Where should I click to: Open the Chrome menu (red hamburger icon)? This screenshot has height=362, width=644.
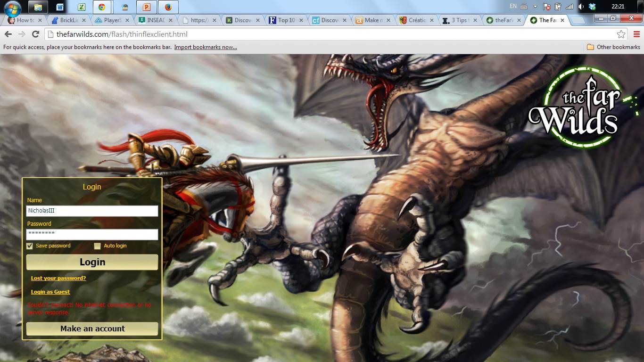[636, 34]
